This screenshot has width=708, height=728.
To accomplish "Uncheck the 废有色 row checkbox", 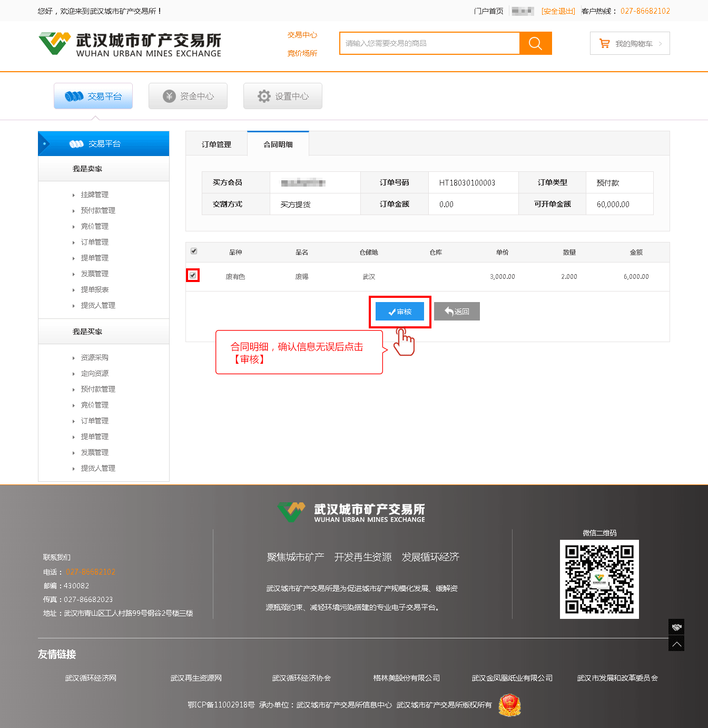I will point(193,275).
